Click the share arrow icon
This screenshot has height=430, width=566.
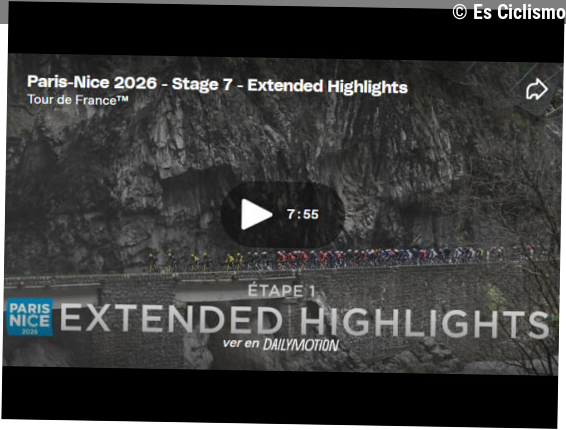point(536,89)
